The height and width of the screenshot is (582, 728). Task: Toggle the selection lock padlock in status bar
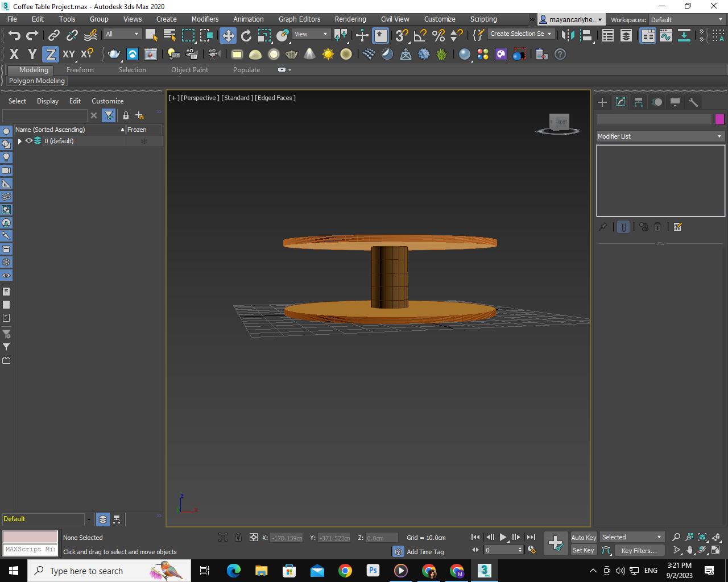[238, 537]
